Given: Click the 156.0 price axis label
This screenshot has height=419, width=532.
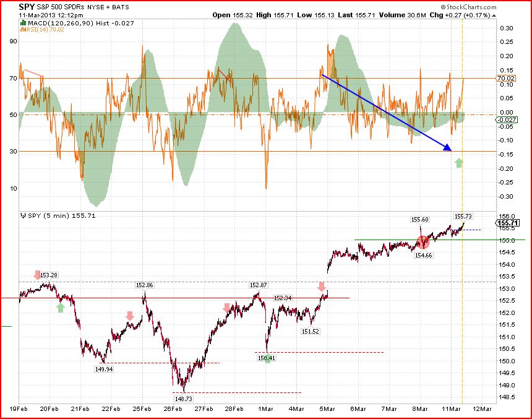Looking at the screenshot, I should click(508, 216).
